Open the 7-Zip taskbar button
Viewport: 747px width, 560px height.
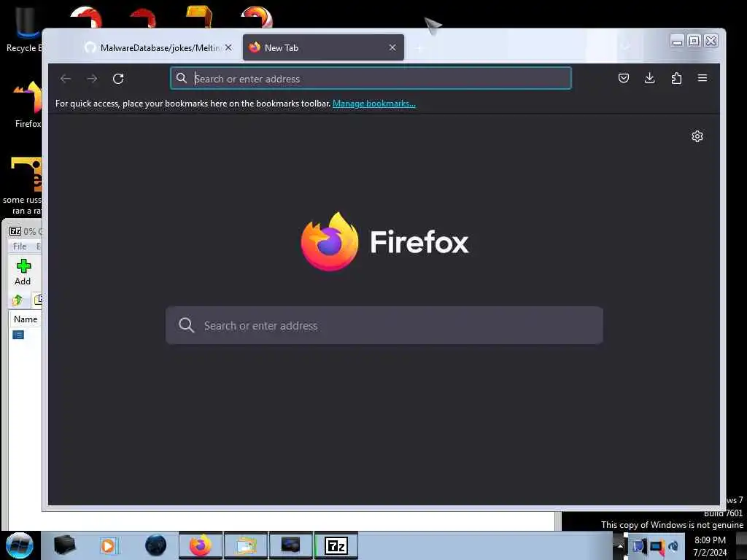336,545
